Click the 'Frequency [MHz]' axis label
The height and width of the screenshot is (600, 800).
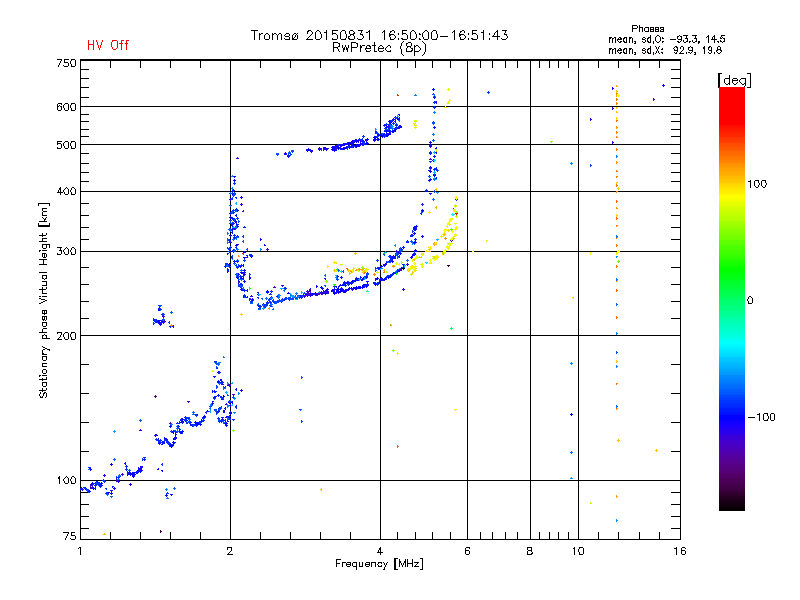(x=379, y=564)
